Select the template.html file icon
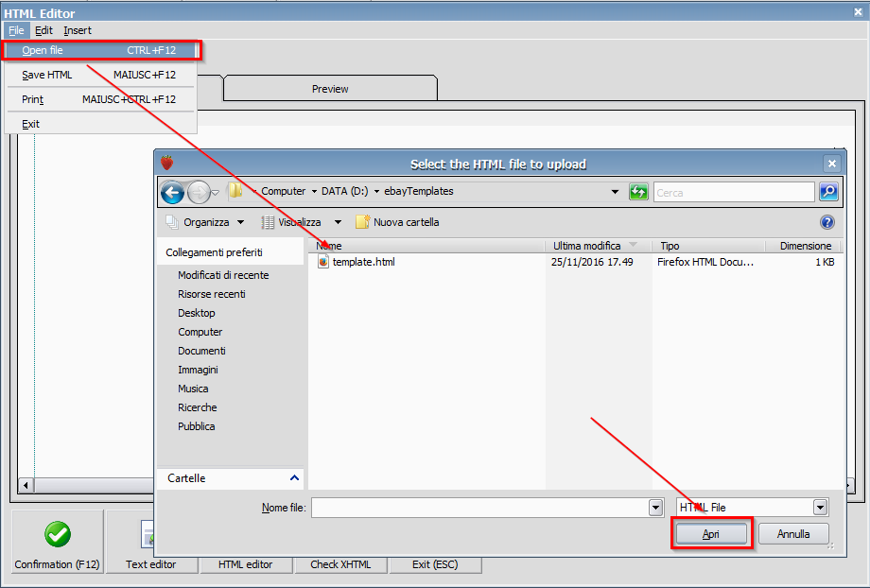The width and height of the screenshot is (870, 588). click(323, 262)
